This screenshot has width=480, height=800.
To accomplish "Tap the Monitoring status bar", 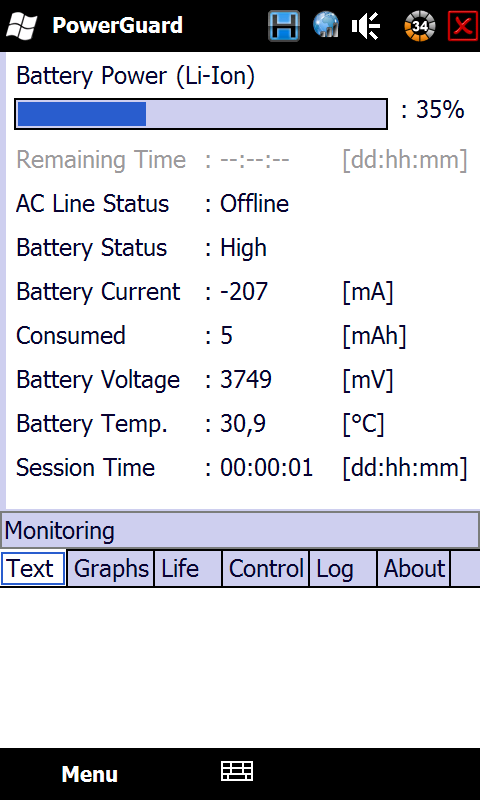I will coord(240,530).
